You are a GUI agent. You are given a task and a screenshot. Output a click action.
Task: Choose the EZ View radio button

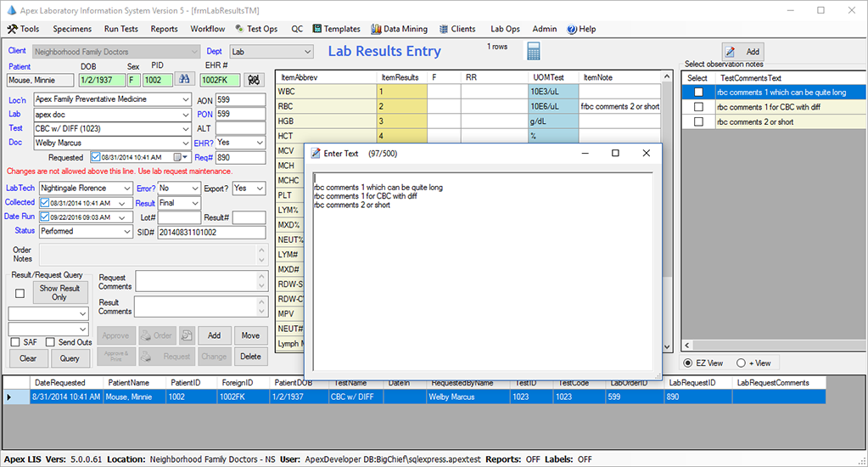(x=687, y=363)
